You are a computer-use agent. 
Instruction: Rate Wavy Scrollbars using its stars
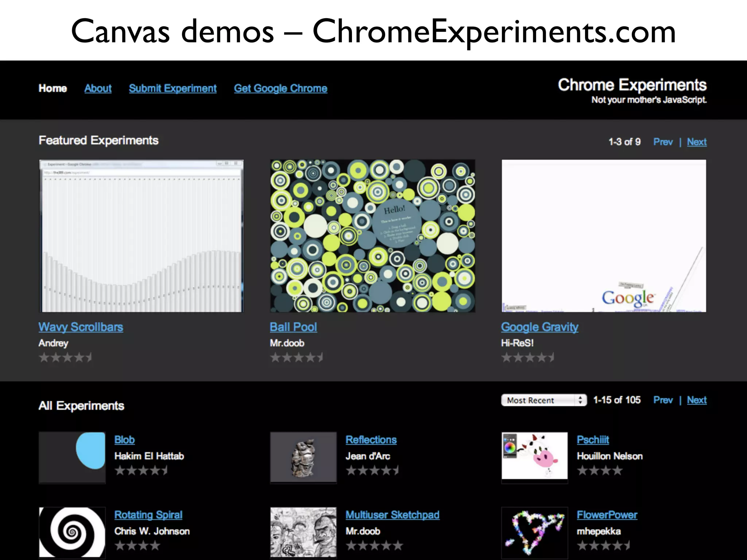[65, 358]
